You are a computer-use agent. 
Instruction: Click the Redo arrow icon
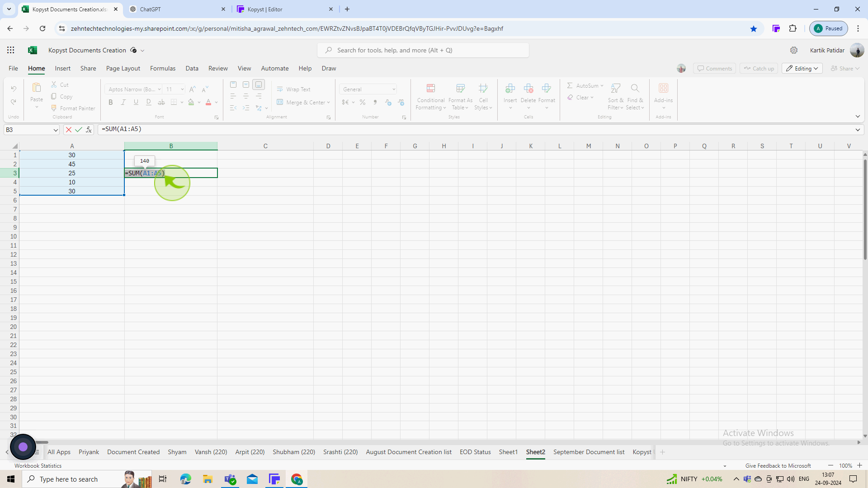point(14,102)
